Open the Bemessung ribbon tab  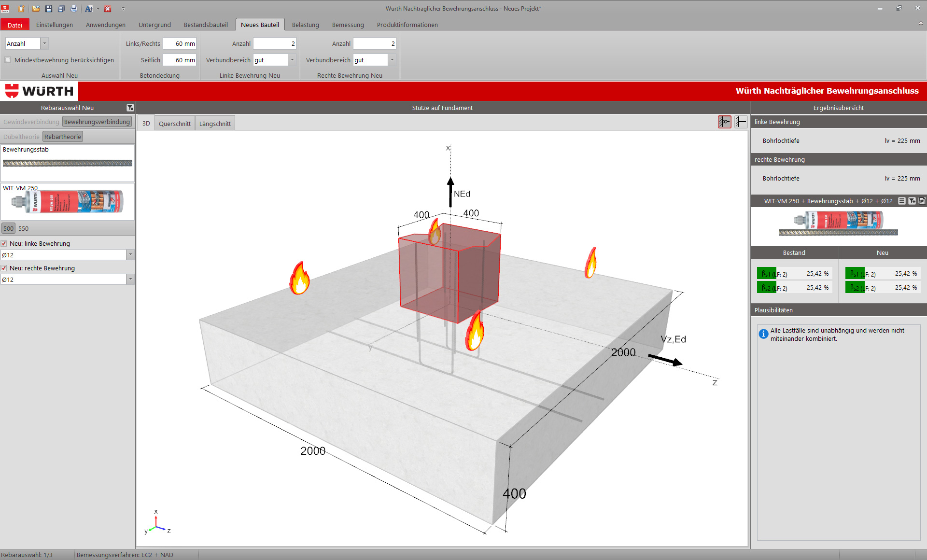point(348,25)
